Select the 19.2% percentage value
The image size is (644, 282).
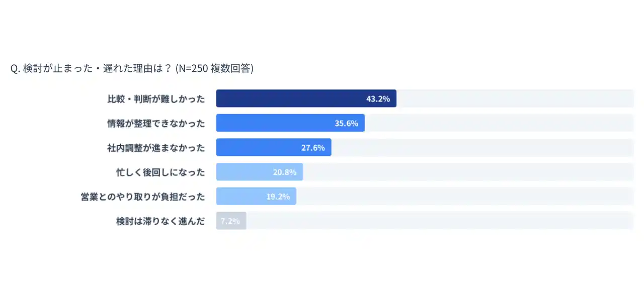tap(278, 197)
